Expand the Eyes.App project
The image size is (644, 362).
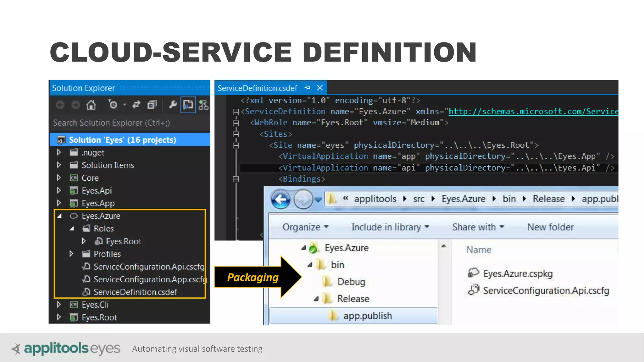tap(59, 203)
